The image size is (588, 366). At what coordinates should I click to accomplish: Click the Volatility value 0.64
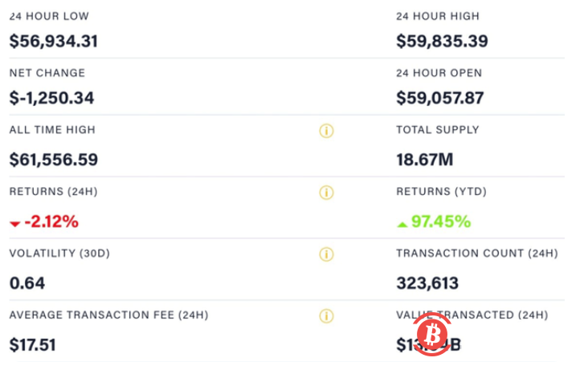(x=27, y=283)
